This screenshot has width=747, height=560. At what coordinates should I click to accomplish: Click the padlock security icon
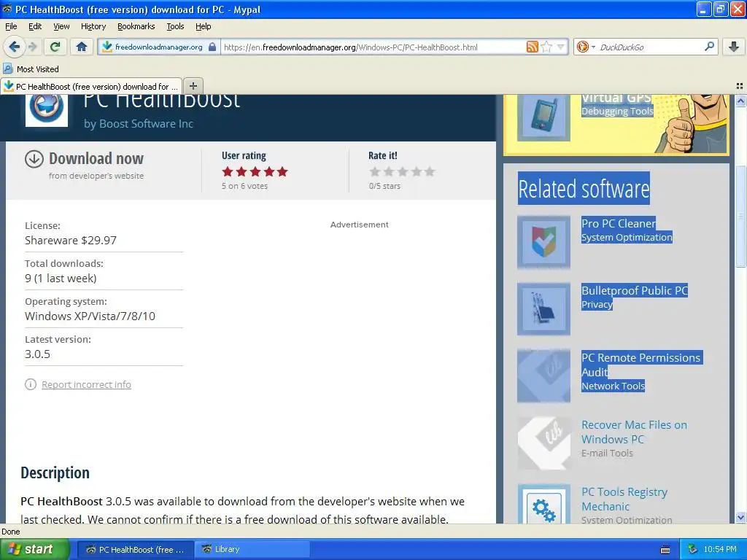pos(212,47)
